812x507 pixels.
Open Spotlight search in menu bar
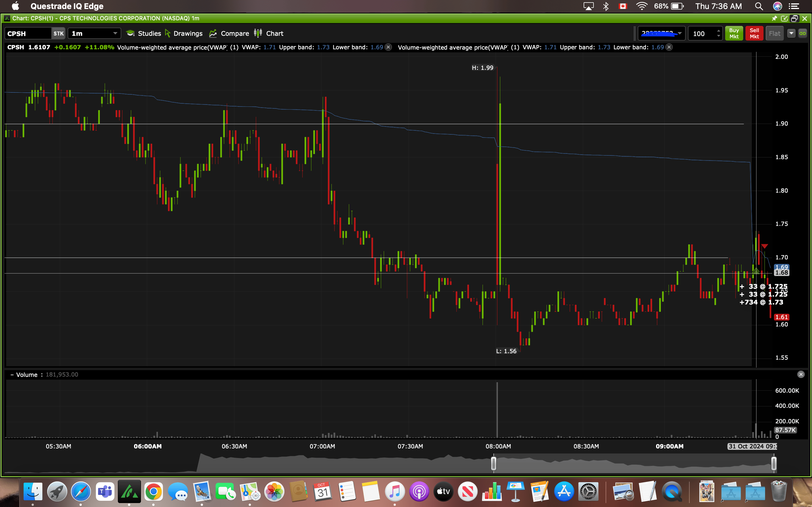tap(759, 6)
